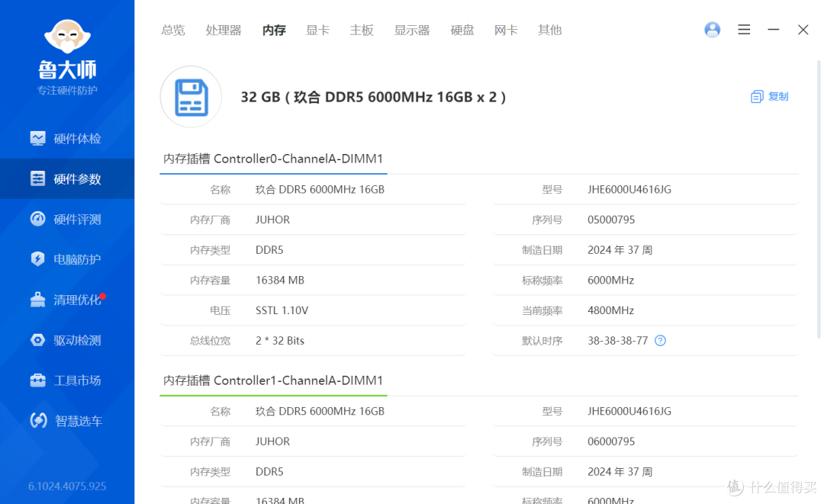Open 驱动检测 driver check
Screen dimensions: 824x504
(66, 340)
